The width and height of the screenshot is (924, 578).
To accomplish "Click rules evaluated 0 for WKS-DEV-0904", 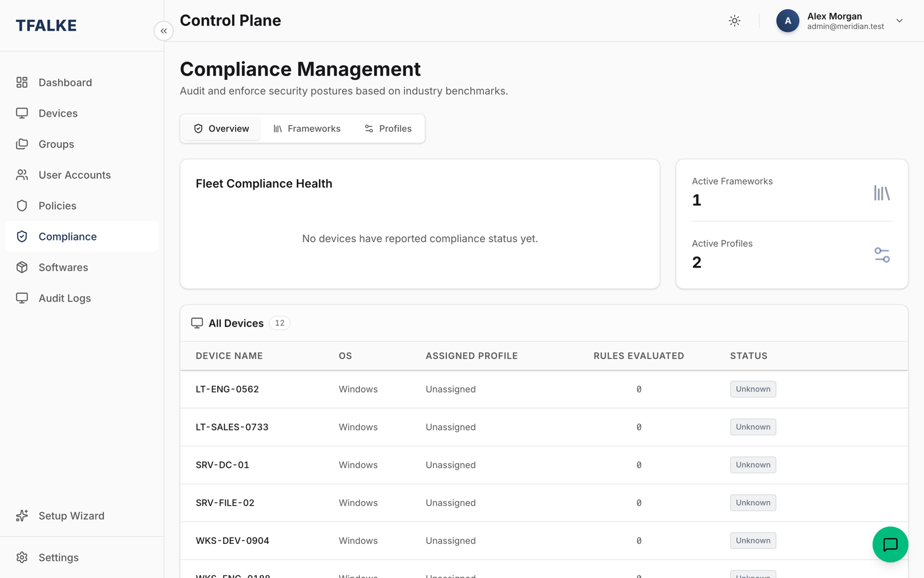I will tap(639, 540).
